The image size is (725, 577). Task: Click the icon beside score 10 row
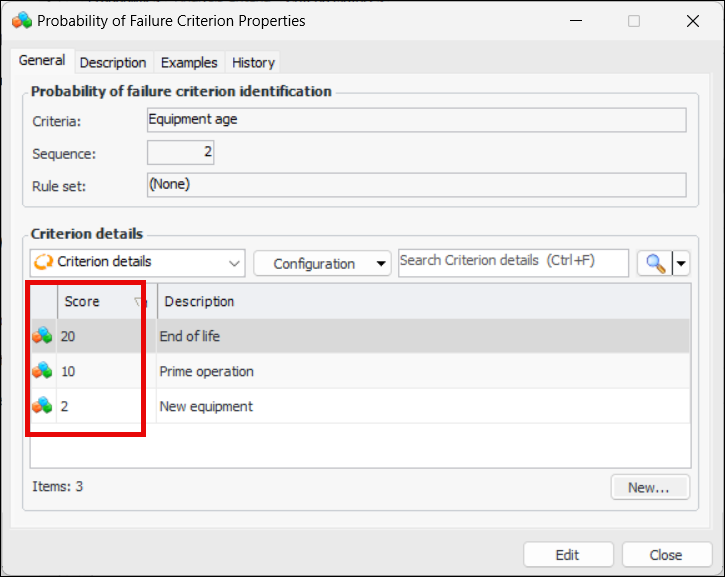tap(42, 371)
